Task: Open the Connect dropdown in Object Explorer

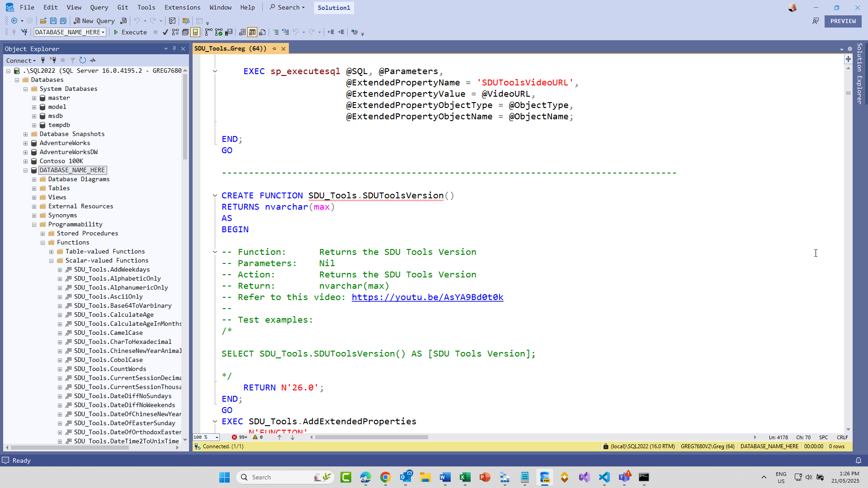Action: pyautogui.click(x=21, y=61)
